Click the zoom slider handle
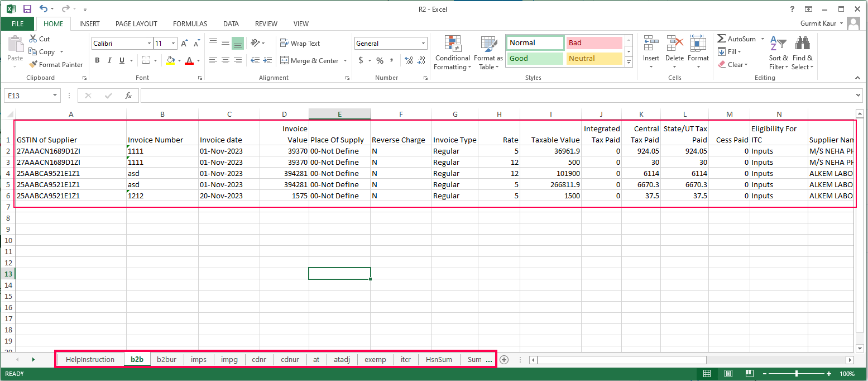This screenshot has width=868, height=381. pos(797,374)
